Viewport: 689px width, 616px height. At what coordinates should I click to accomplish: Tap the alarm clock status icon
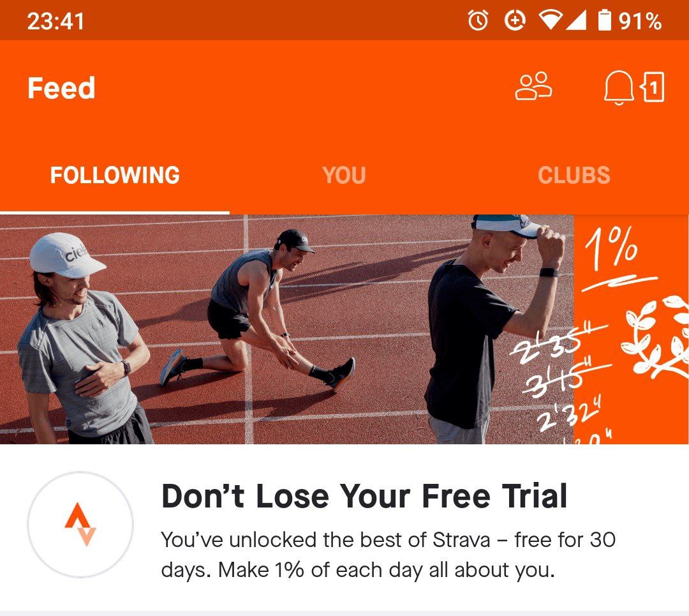pos(478,20)
